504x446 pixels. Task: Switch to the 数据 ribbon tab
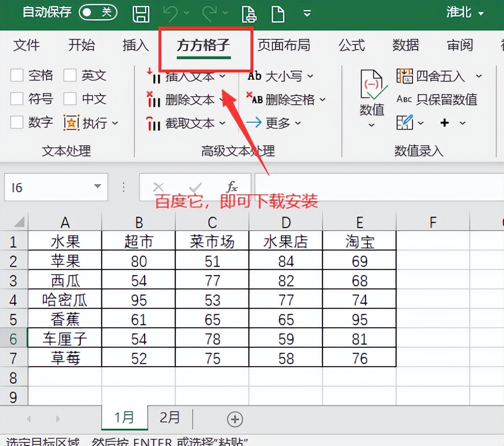(x=405, y=46)
